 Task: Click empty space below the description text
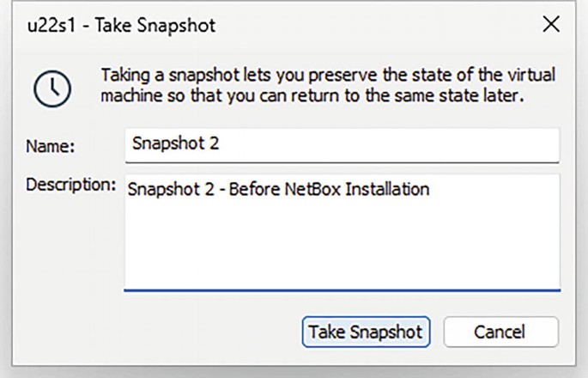[342, 253]
